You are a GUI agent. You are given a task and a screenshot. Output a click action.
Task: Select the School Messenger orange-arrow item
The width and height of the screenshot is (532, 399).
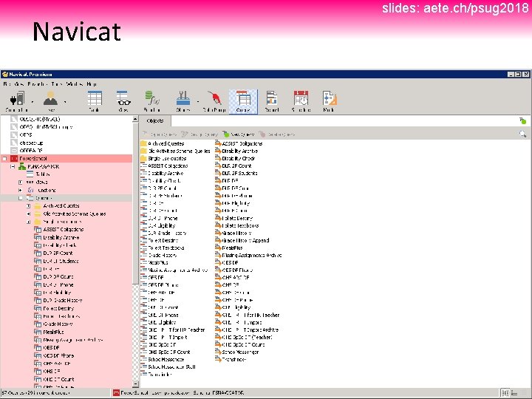[x=237, y=352]
